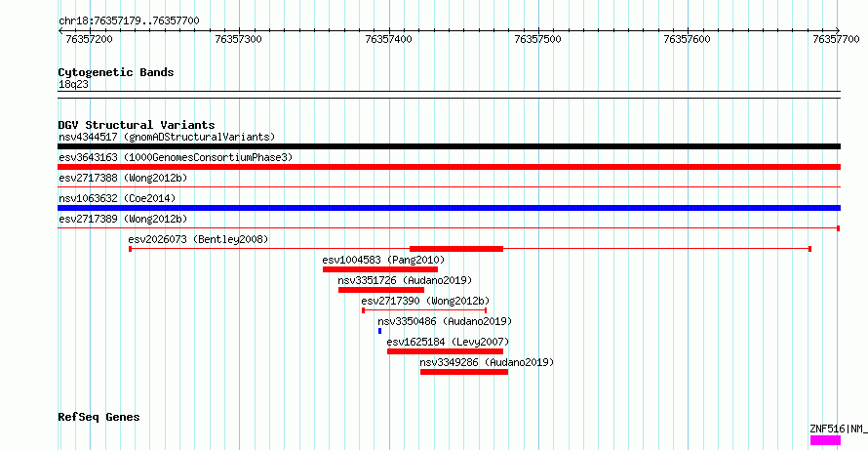The height and width of the screenshot is (450, 868).
Task: Click ruler position 76357600
Action: click(x=687, y=39)
